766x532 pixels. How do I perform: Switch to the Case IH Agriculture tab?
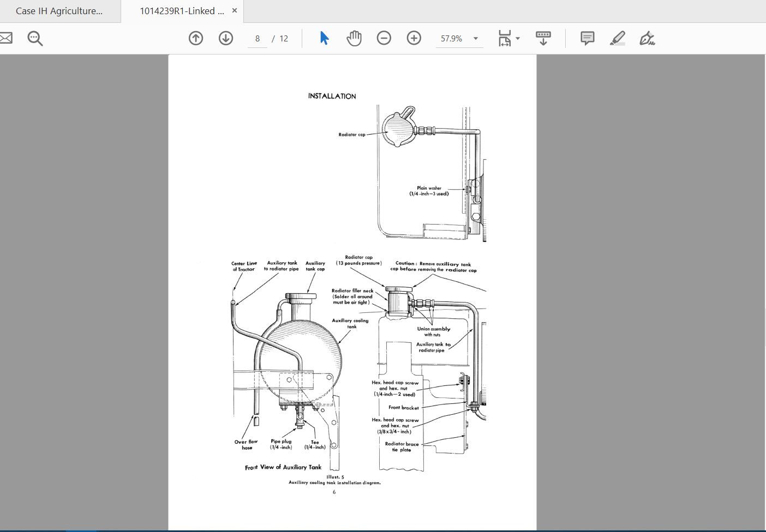[x=59, y=11]
